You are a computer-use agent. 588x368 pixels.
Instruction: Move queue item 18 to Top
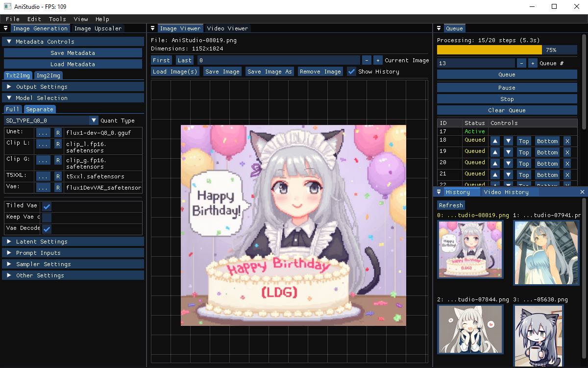point(524,141)
